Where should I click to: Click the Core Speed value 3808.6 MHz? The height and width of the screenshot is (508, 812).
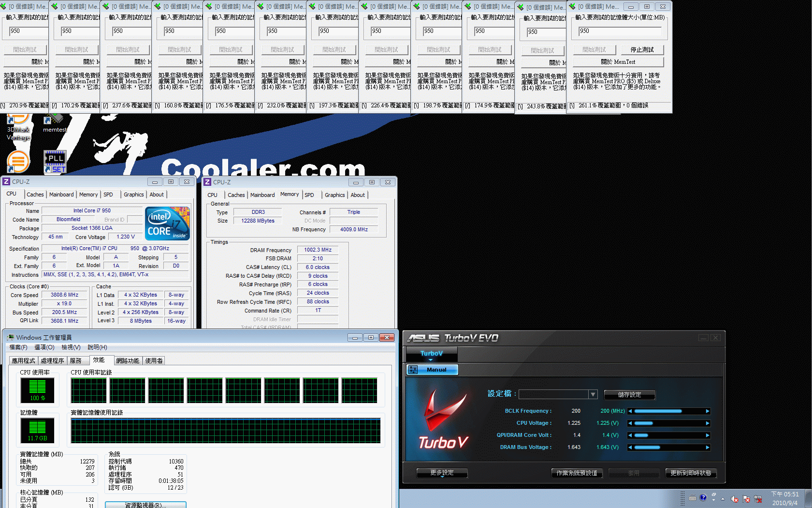point(64,295)
